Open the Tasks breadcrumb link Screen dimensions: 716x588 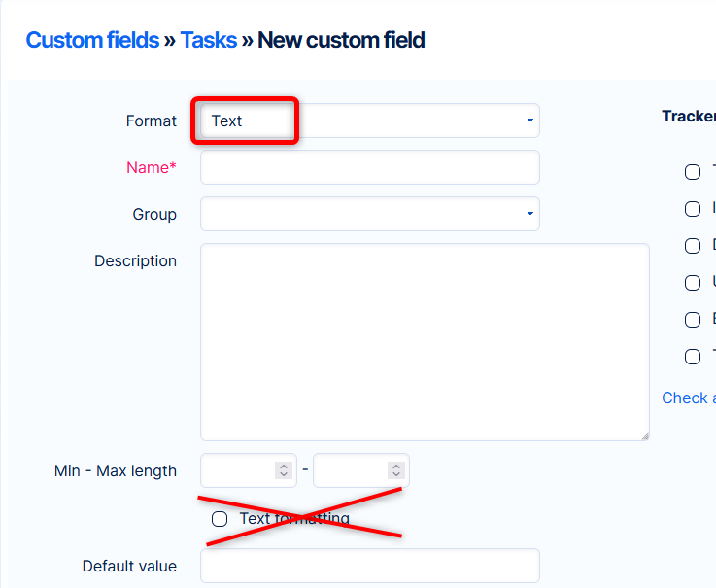[208, 40]
